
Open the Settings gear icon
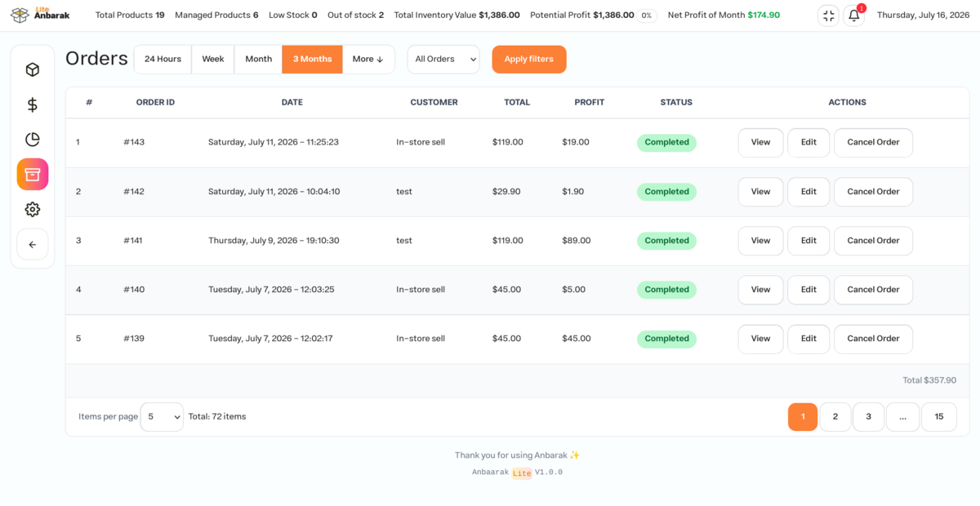tap(33, 210)
